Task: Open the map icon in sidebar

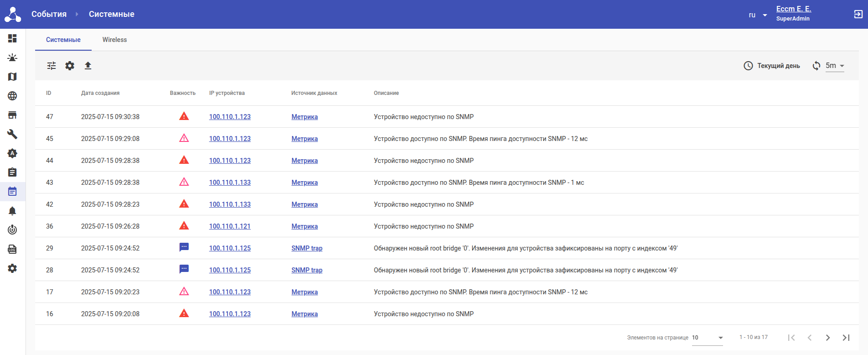Action: pyautogui.click(x=12, y=77)
